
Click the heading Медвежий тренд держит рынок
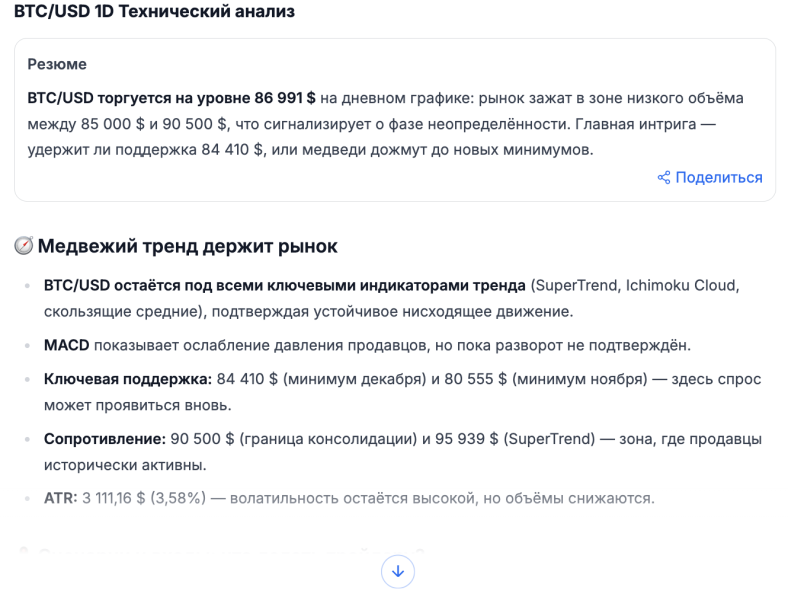click(188, 246)
